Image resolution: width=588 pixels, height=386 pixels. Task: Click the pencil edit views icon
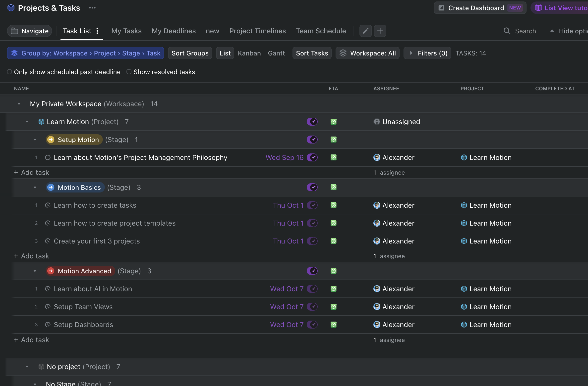365,31
